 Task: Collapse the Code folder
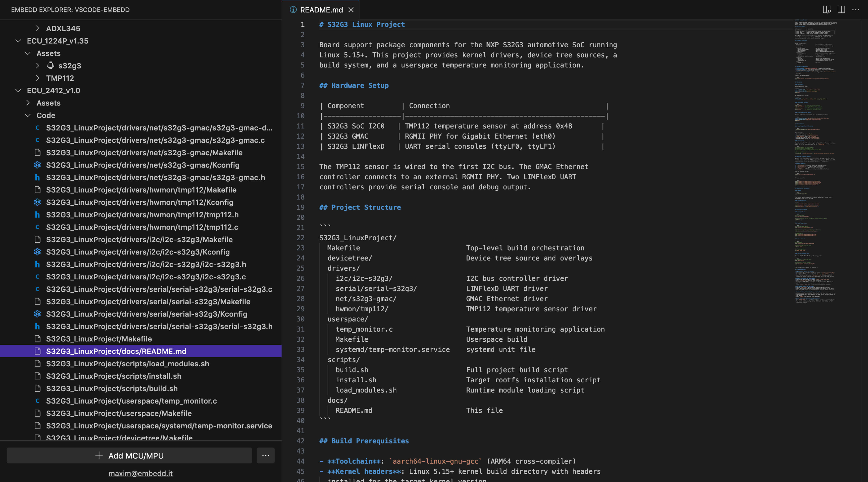click(28, 115)
